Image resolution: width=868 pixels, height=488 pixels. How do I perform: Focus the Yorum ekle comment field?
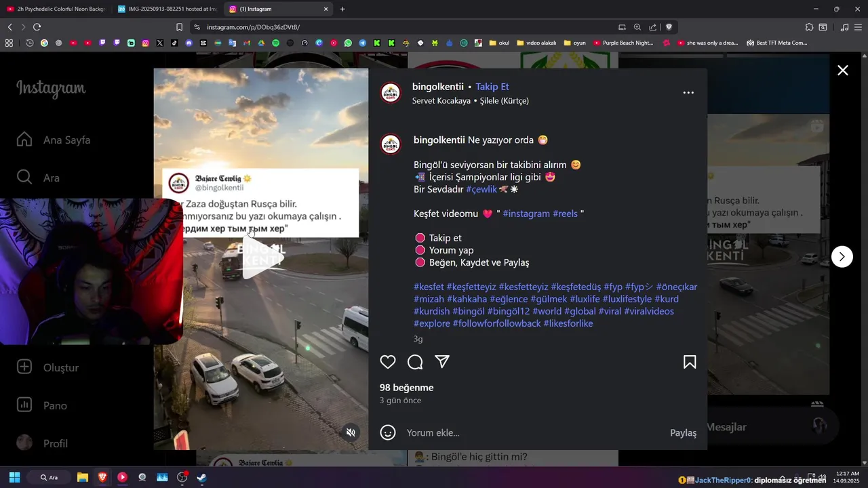[532, 432]
